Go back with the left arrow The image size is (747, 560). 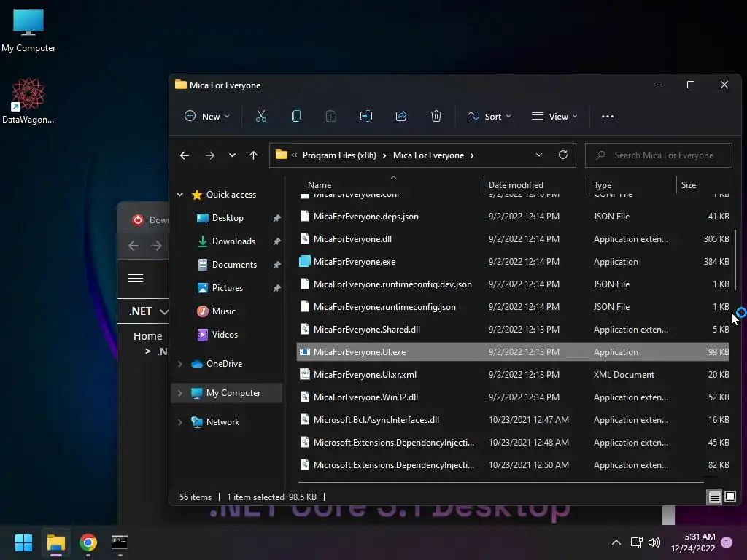(185, 155)
